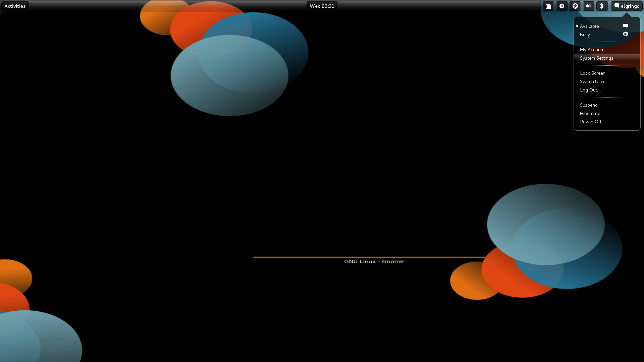Screen dimensions: 644x362
Task: Open the universal access accessibility icon
Action: [575, 6]
